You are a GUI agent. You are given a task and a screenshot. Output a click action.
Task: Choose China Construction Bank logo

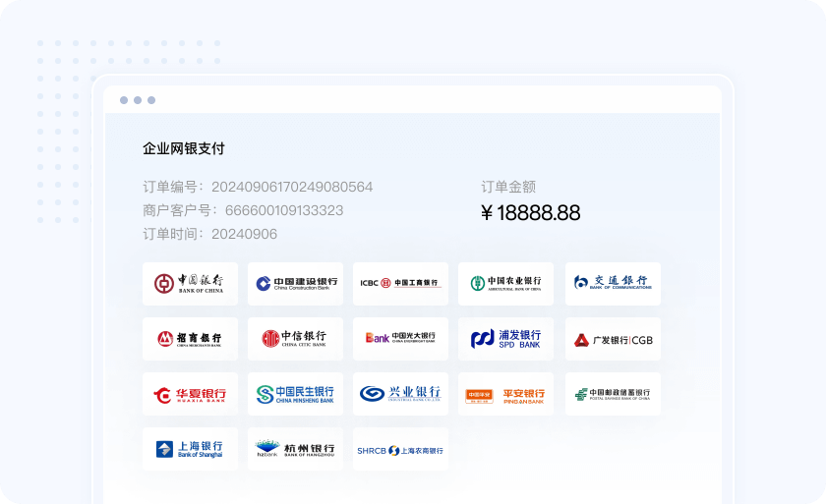[295, 284]
